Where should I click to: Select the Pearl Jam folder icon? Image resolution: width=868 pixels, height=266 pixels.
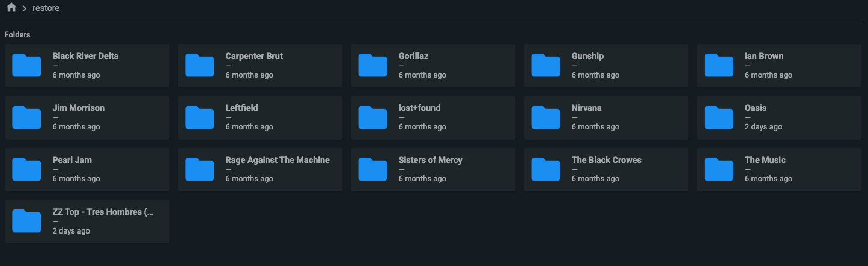pos(26,170)
